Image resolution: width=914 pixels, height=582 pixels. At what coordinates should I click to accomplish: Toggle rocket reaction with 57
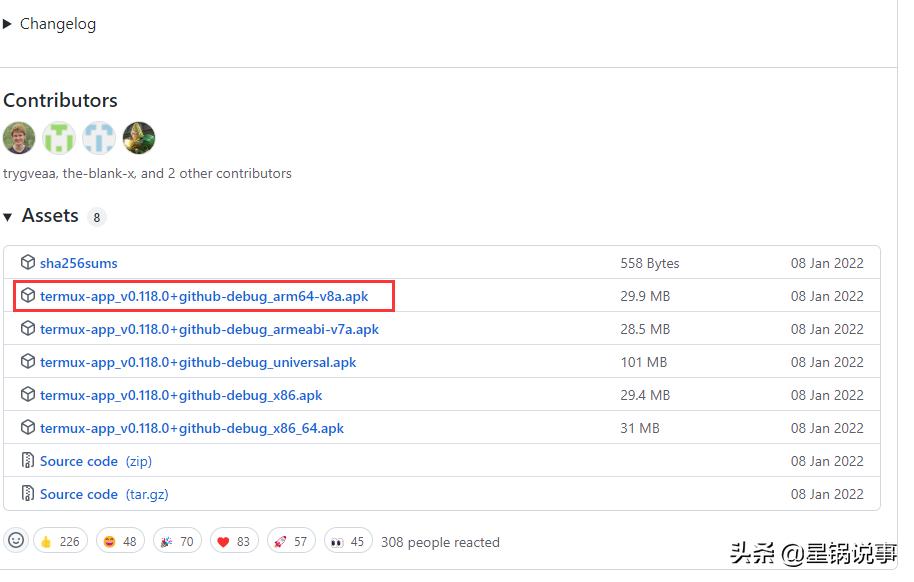291,542
